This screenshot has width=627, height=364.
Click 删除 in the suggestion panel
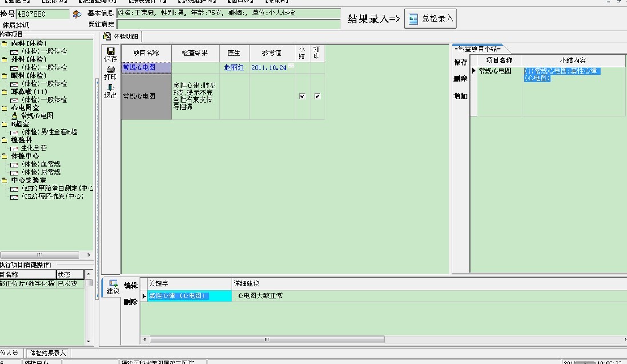pyautogui.click(x=130, y=302)
